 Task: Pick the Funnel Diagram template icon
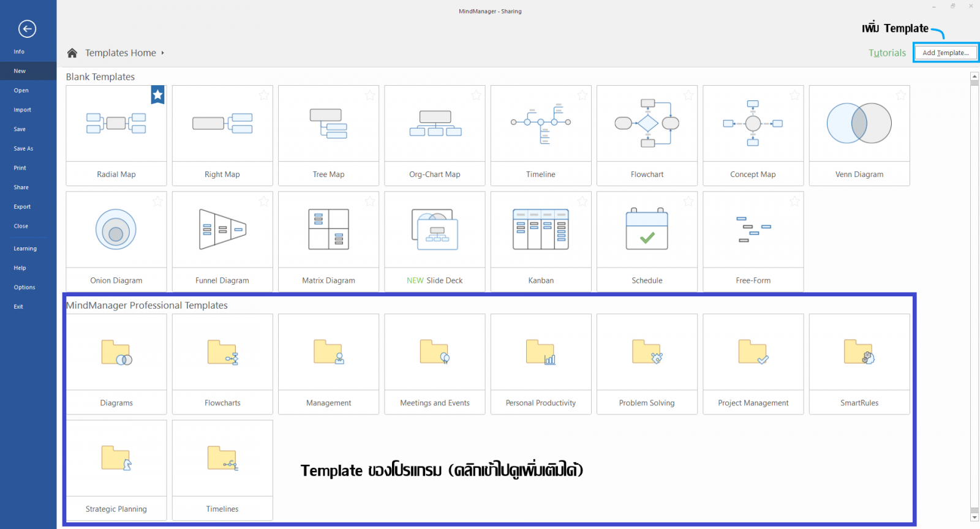(x=222, y=230)
